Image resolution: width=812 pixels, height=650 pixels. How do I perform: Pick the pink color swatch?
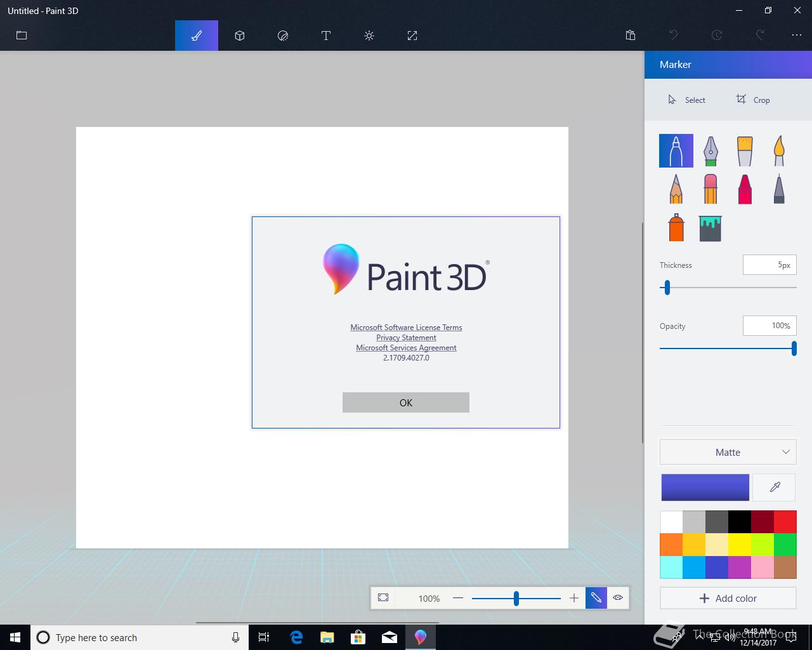point(763,567)
